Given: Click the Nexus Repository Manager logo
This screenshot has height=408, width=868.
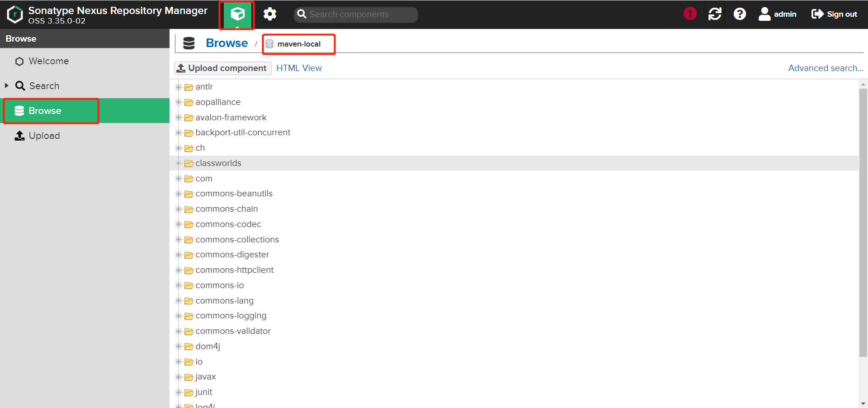Looking at the screenshot, I should [x=15, y=14].
